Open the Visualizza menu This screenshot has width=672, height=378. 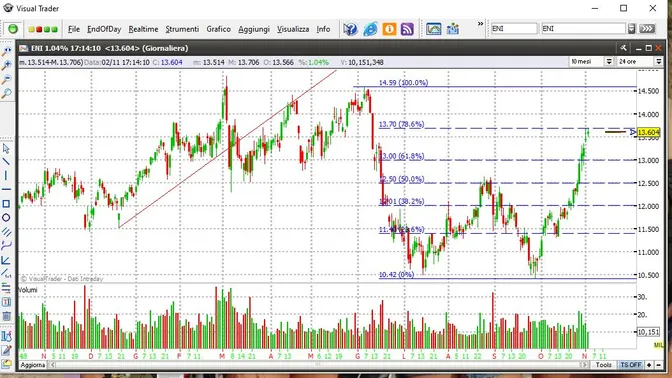coord(293,29)
